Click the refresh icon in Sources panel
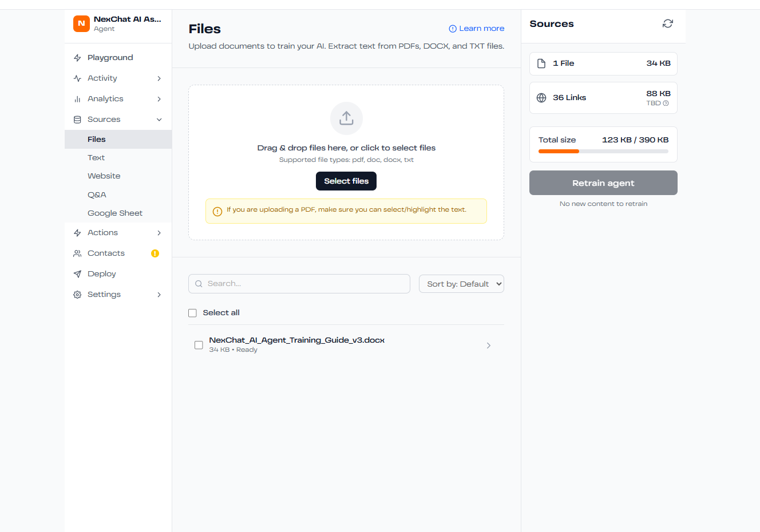This screenshot has height=532, width=760. [x=667, y=23]
